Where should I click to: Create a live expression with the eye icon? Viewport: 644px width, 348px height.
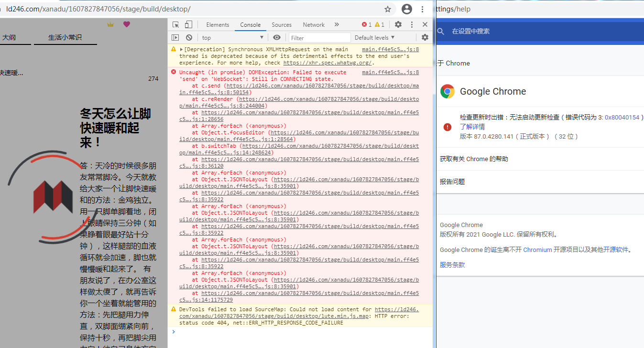[x=277, y=37]
